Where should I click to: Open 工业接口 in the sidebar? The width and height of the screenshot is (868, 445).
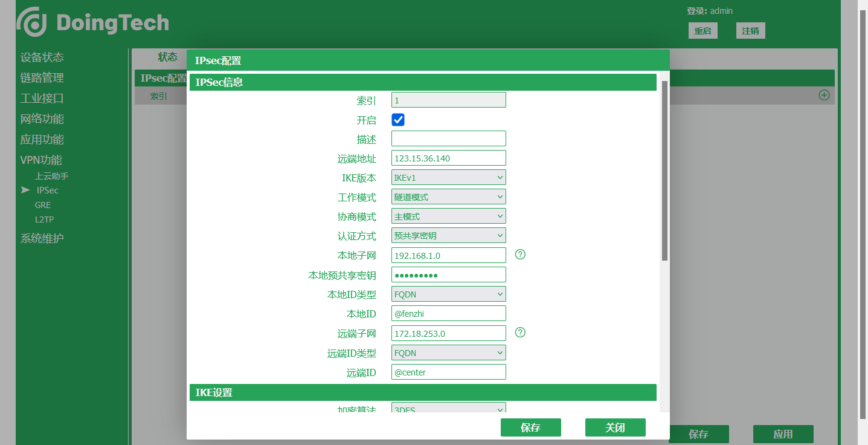coord(42,99)
